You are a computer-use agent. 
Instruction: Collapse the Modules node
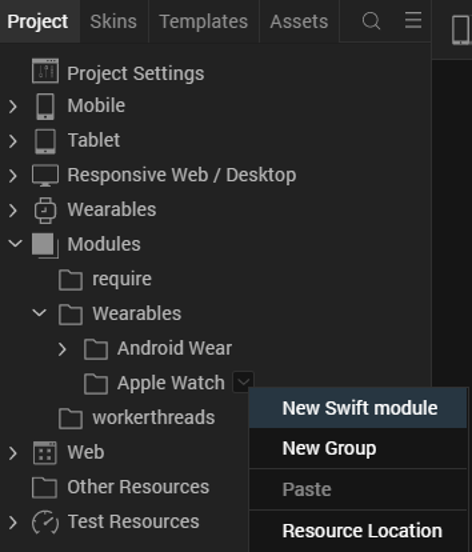click(x=15, y=243)
